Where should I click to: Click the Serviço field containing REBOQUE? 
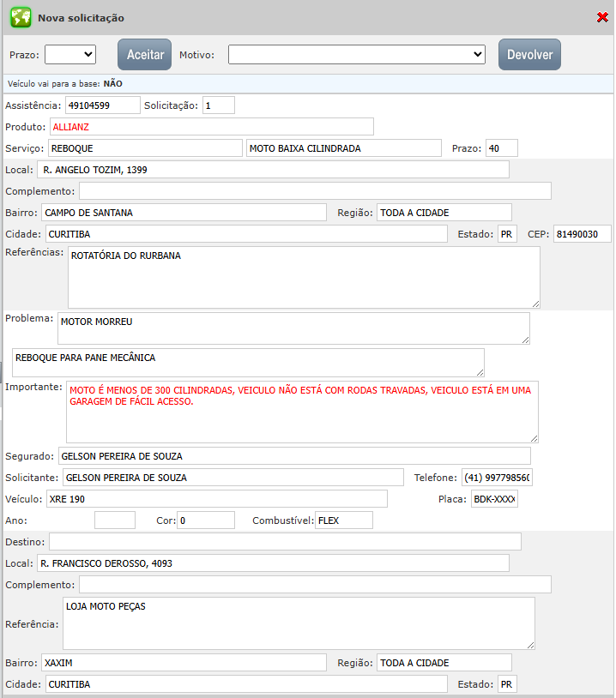tap(146, 148)
